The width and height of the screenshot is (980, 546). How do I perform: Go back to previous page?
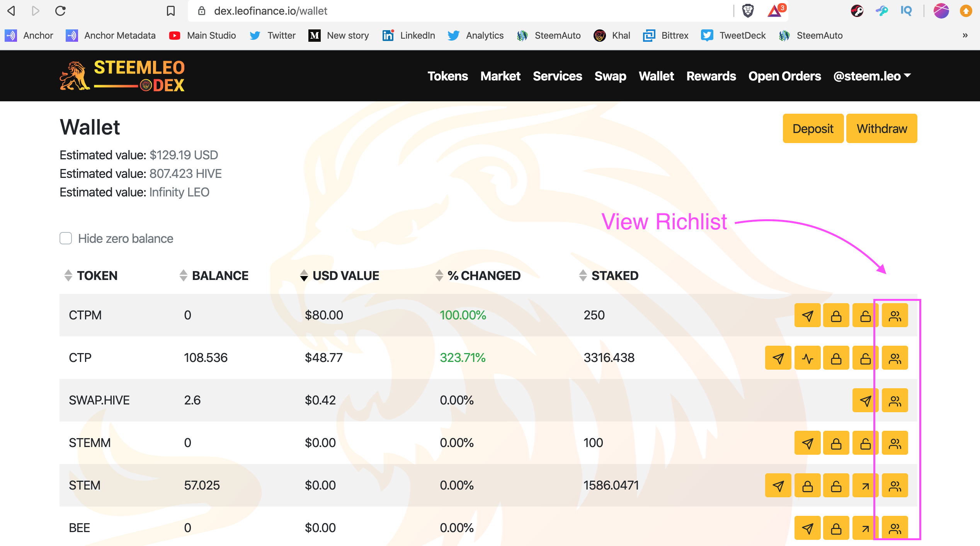[12, 11]
